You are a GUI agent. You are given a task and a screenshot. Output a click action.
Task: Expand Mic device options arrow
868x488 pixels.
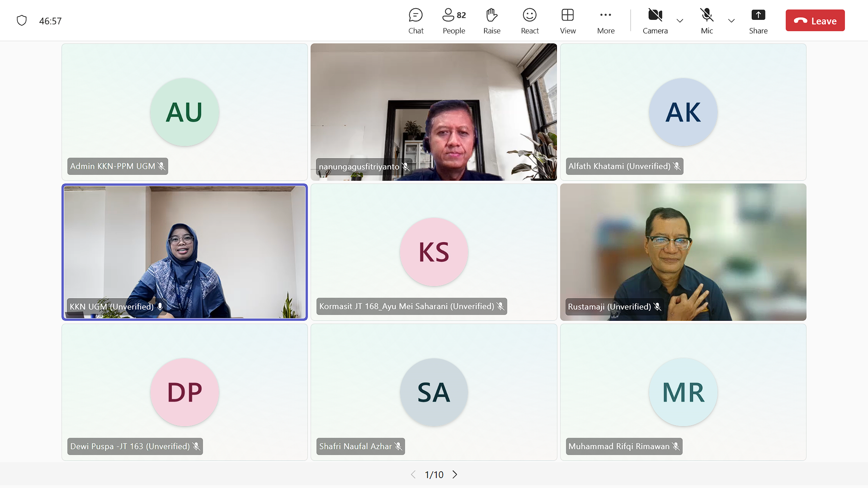point(731,21)
